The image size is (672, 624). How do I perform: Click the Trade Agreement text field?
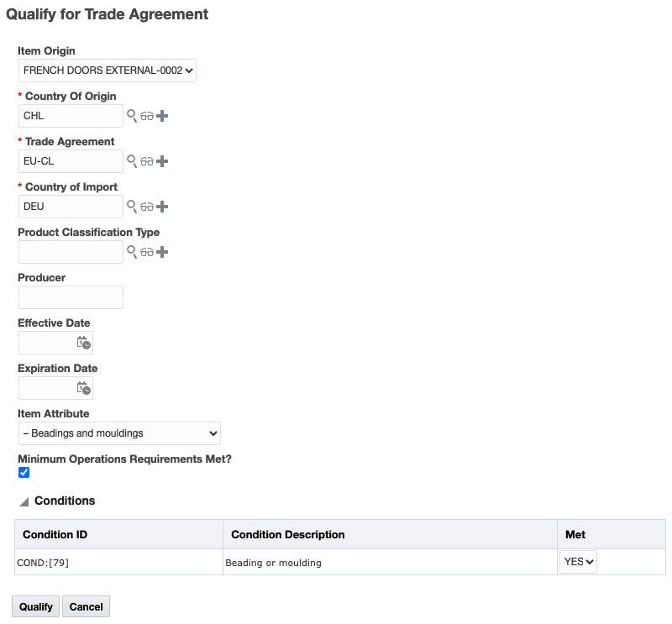coord(71,161)
